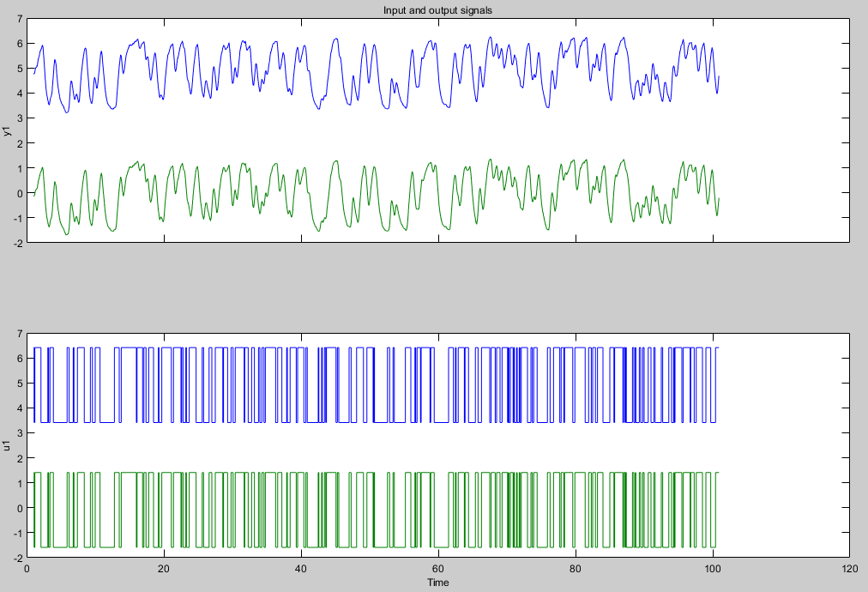The height and width of the screenshot is (592, 868).
Task: Select the u1 axis label
Action: point(7,445)
